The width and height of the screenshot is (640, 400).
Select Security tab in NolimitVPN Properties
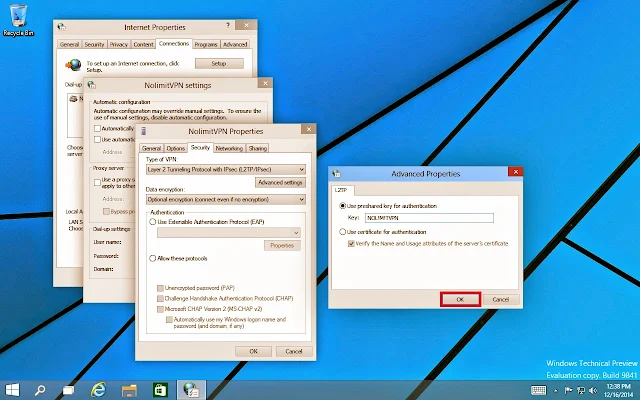point(200,148)
